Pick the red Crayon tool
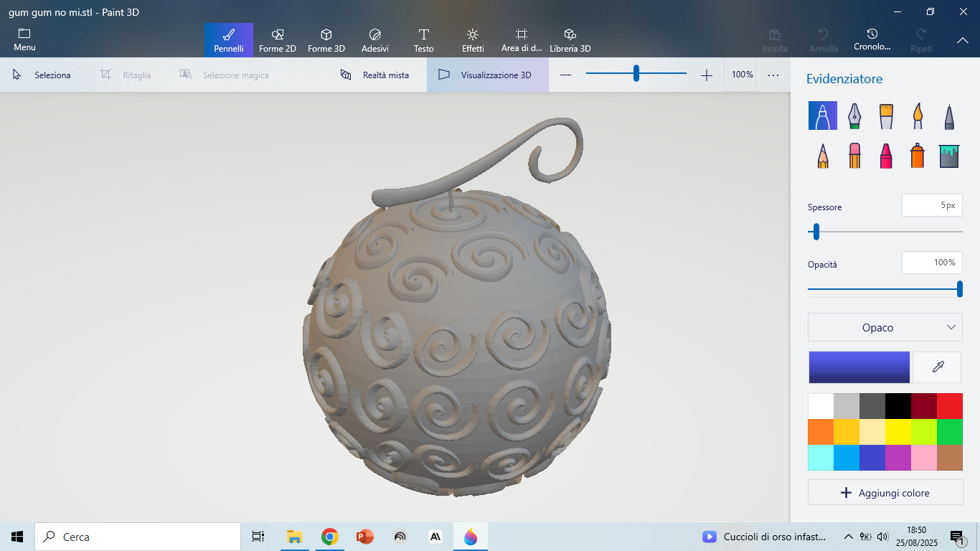 click(886, 155)
